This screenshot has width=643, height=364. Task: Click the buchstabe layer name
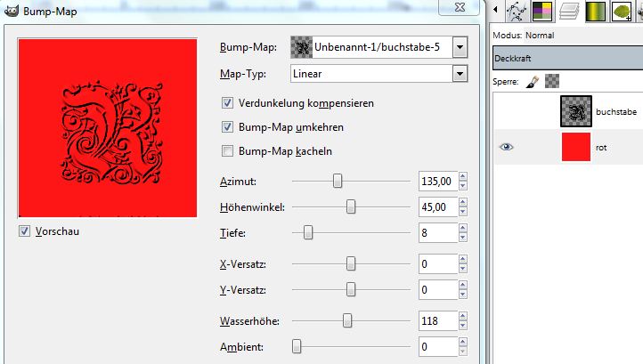tap(616, 111)
